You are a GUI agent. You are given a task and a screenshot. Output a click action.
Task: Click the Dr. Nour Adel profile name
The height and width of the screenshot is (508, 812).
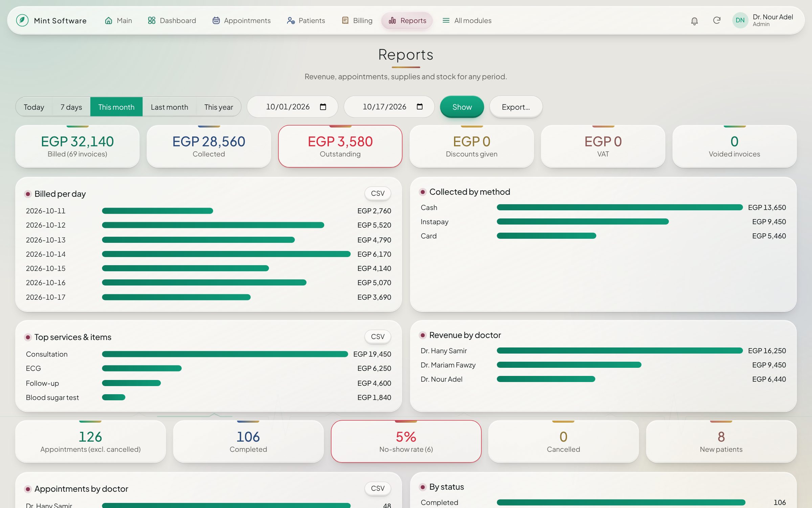point(773,17)
